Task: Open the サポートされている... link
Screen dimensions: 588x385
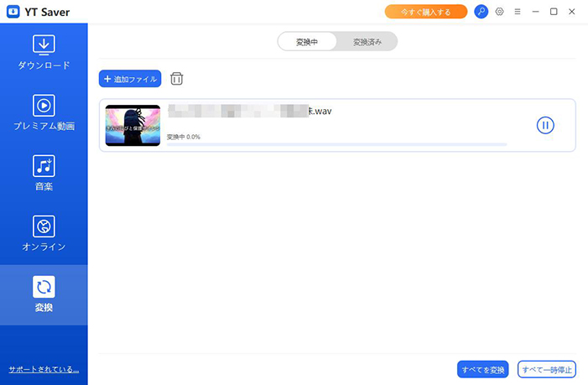Action: pyautogui.click(x=44, y=369)
